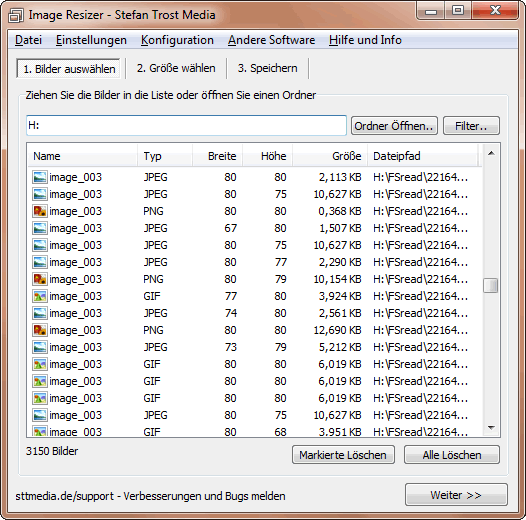Open the Konfiguration menu
The height and width of the screenshot is (520, 526).
click(177, 40)
